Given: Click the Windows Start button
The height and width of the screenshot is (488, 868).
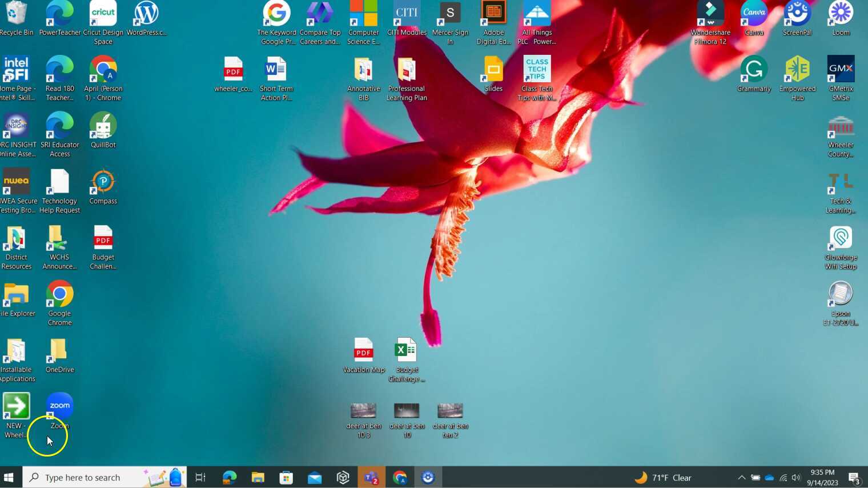Looking at the screenshot, I should pyautogui.click(x=9, y=477).
